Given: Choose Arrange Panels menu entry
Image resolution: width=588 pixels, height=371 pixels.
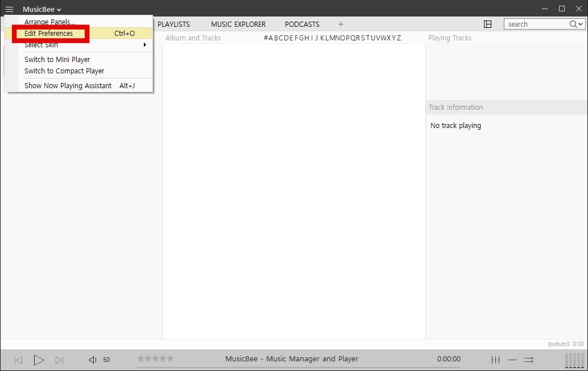Looking at the screenshot, I should click(49, 22).
